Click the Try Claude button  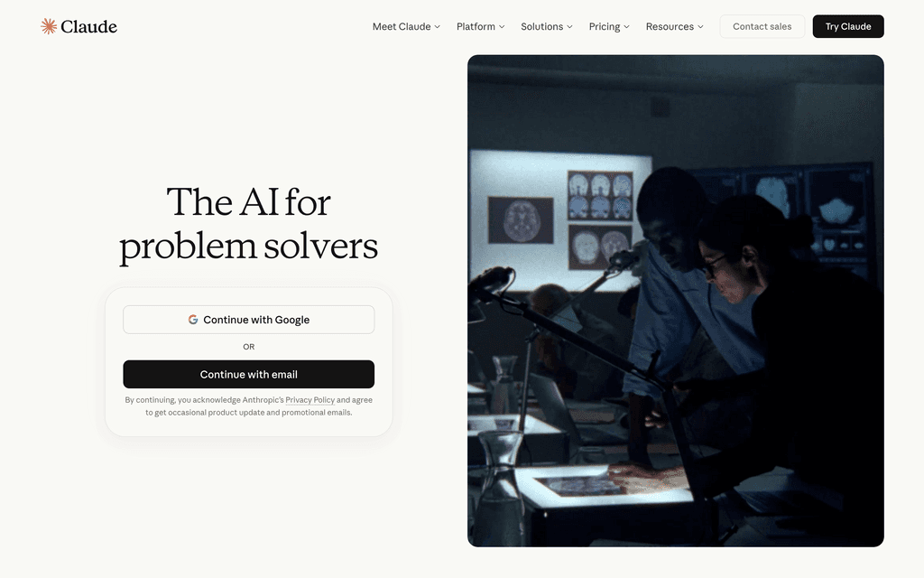[x=848, y=26]
